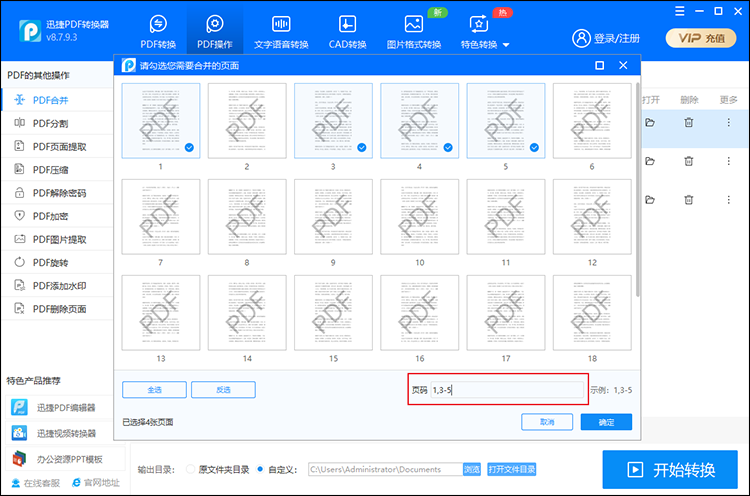Viewport: 750px width, 496px height.
Task: Open more options for second file row
Action: [728, 161]
